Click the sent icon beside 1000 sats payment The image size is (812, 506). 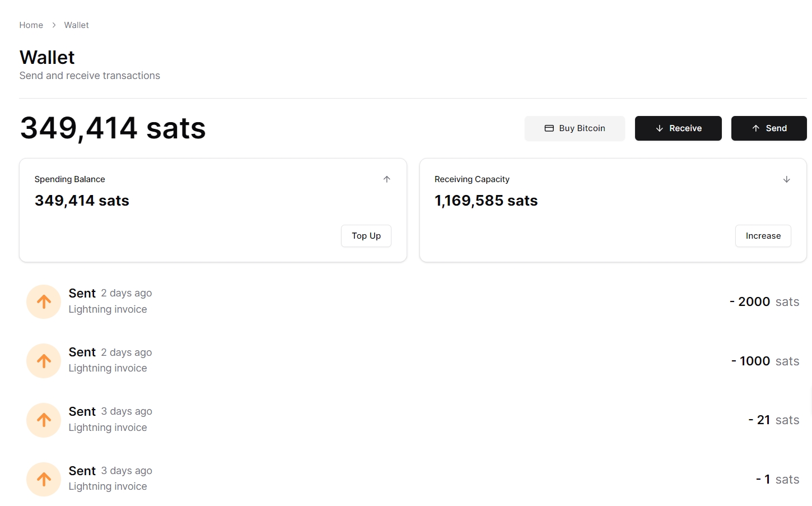point(44,361)
